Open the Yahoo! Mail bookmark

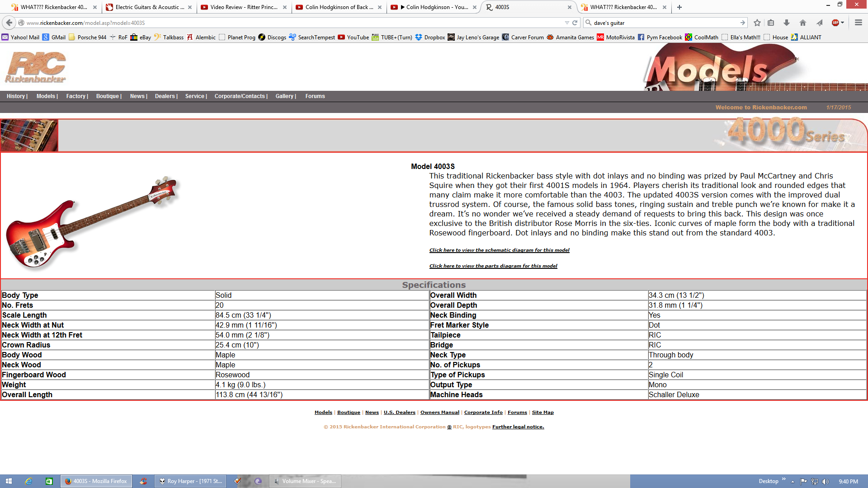click(20, 38)
